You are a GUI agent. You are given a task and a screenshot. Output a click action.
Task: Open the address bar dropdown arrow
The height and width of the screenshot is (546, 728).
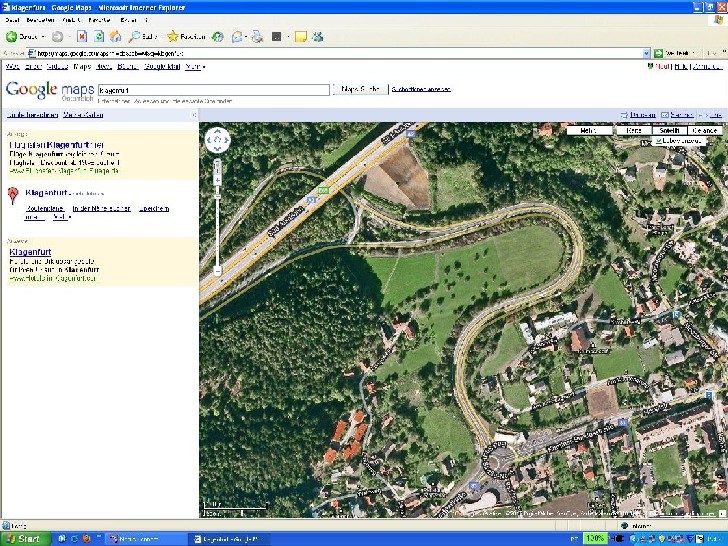click(646, 53)
